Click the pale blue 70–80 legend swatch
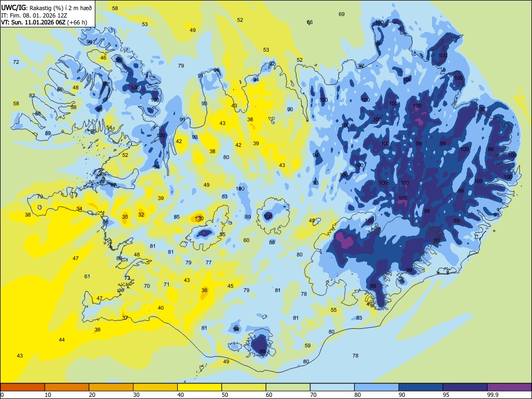The width and height of the screenshot is (532, 399). (x=332, y=387)
